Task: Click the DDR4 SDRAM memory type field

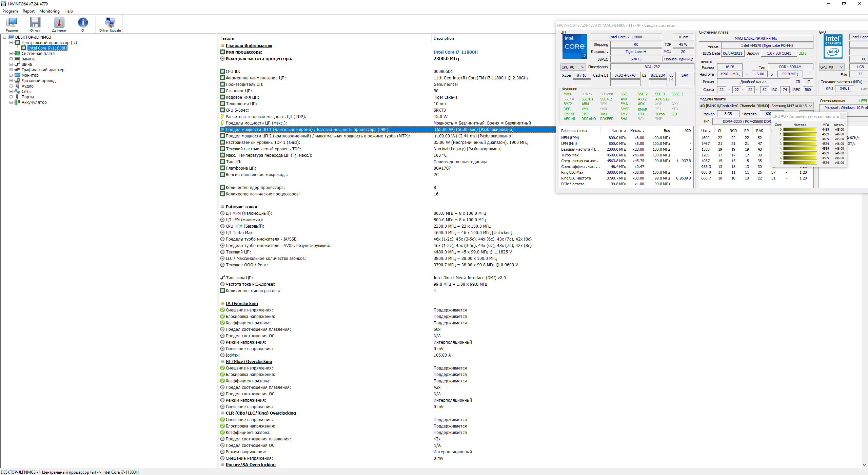Action: pos(790,67)
